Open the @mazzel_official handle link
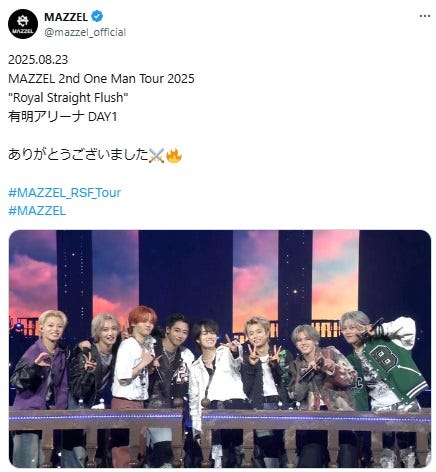436x472 pixels. click(85, 32)
